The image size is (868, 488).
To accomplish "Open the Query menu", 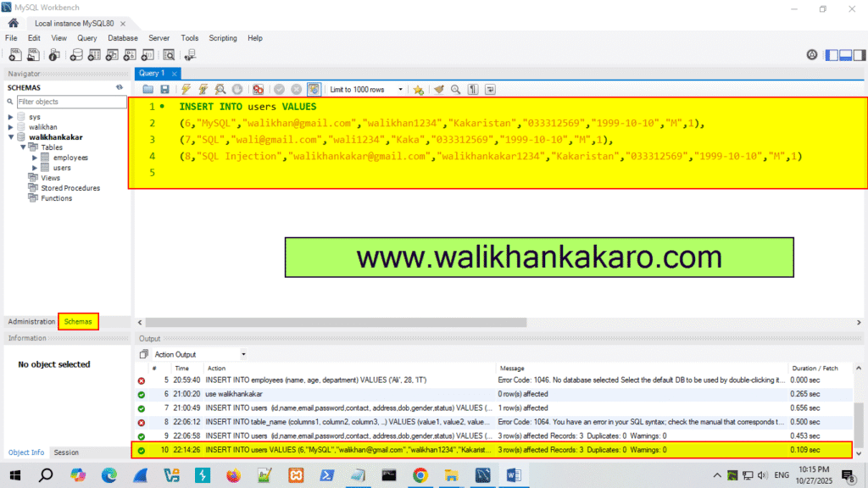I will pyautogui.click(x=86, y=38).
